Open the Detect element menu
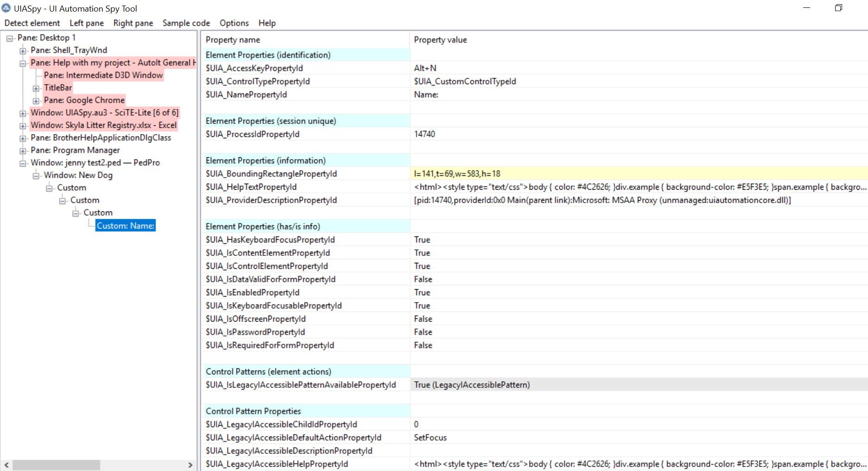Image resolution: width=868 pixels, height=471 pixels. (x=32, y=23)
